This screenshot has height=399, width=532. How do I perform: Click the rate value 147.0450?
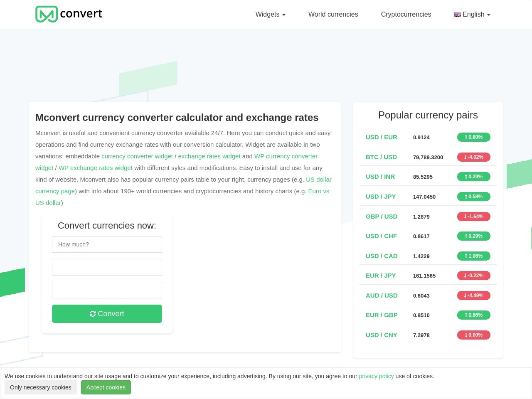[424, 197]
